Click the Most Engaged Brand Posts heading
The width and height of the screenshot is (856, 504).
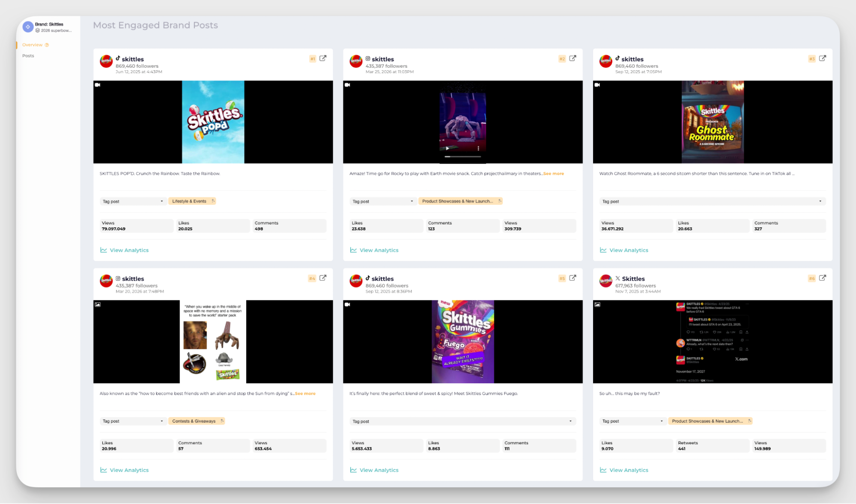tap(155, 25)
